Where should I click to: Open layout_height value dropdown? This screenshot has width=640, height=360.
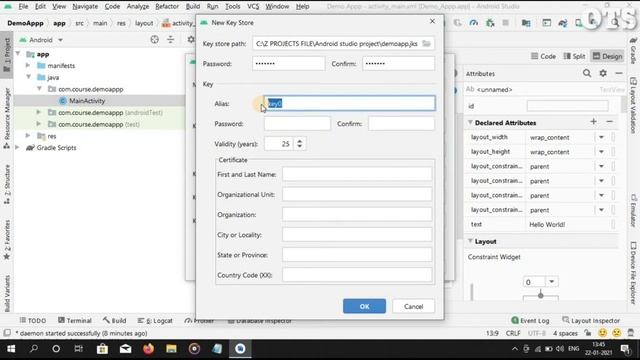[x=601, y=152]
